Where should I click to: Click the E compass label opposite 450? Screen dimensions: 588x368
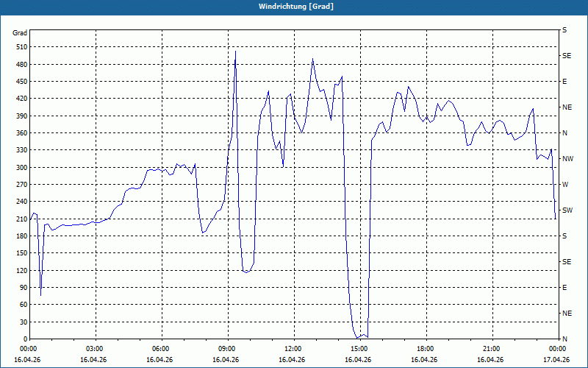coord(564,82)
